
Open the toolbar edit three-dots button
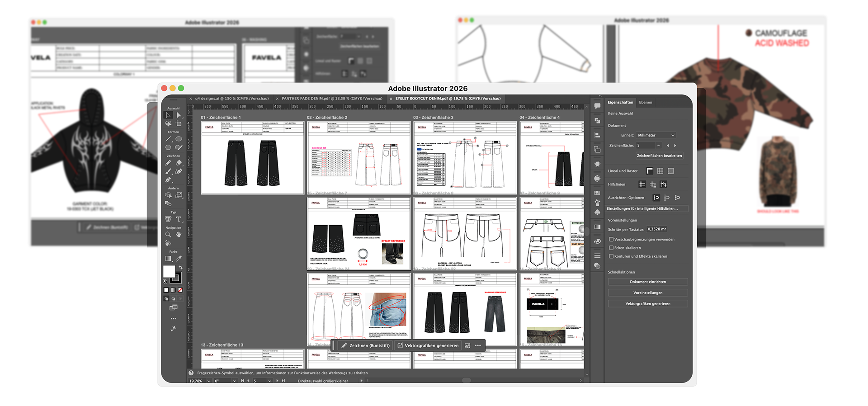click(x=173, y=319)
